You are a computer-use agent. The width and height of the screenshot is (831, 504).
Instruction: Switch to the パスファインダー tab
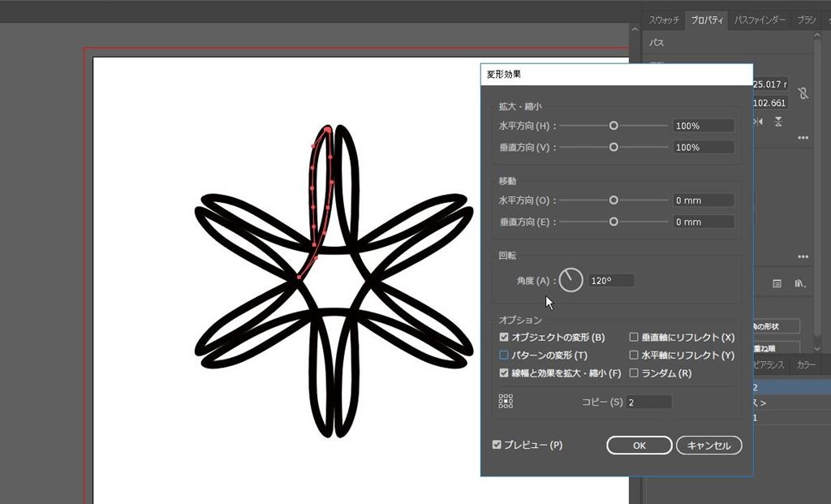tap(760, 19)
